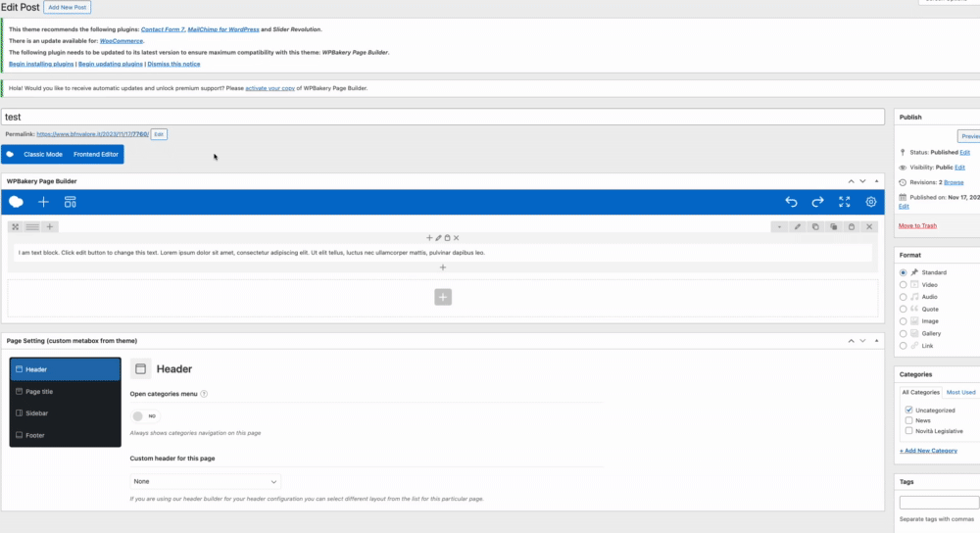Check the News category
The image size is (980, 533).
908,420
